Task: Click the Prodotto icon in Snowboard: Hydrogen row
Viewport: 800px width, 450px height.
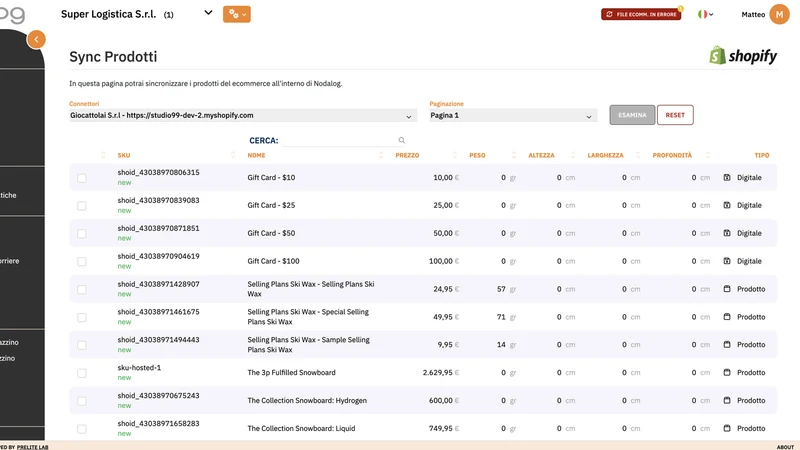Action: click(x=727, y=401)
